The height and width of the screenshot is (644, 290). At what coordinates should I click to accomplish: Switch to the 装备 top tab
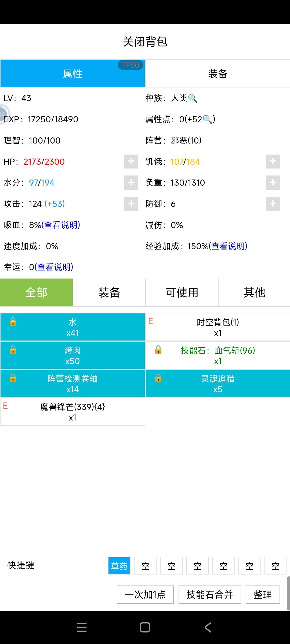coord(218,74)
